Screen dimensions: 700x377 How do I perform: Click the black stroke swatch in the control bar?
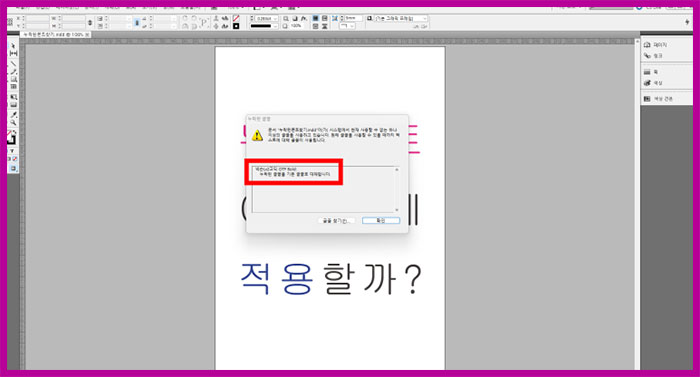236,26
